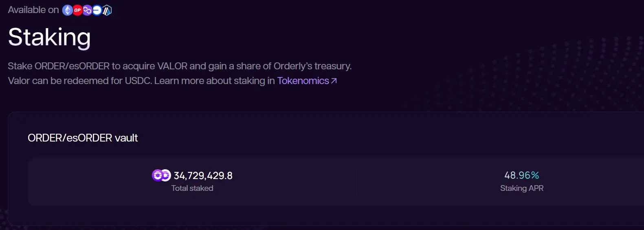Click the purple ORDER token icon
644x230 pixels.
click(157, 175)
